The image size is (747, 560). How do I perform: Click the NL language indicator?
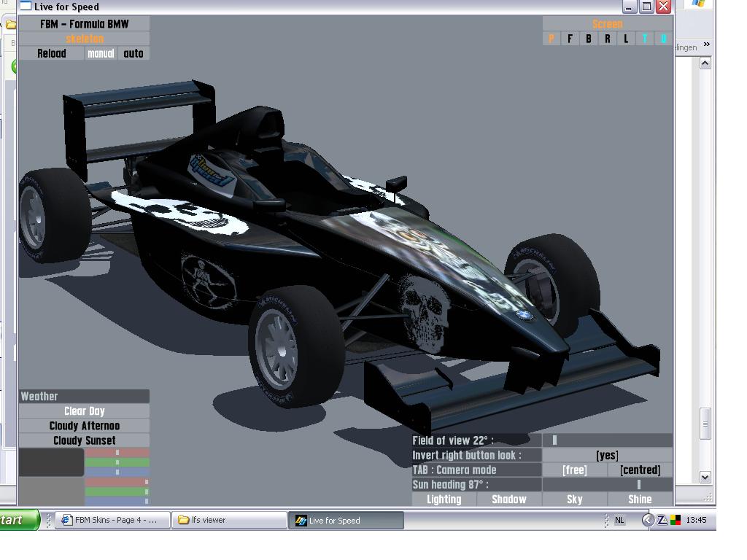(619, 520)
